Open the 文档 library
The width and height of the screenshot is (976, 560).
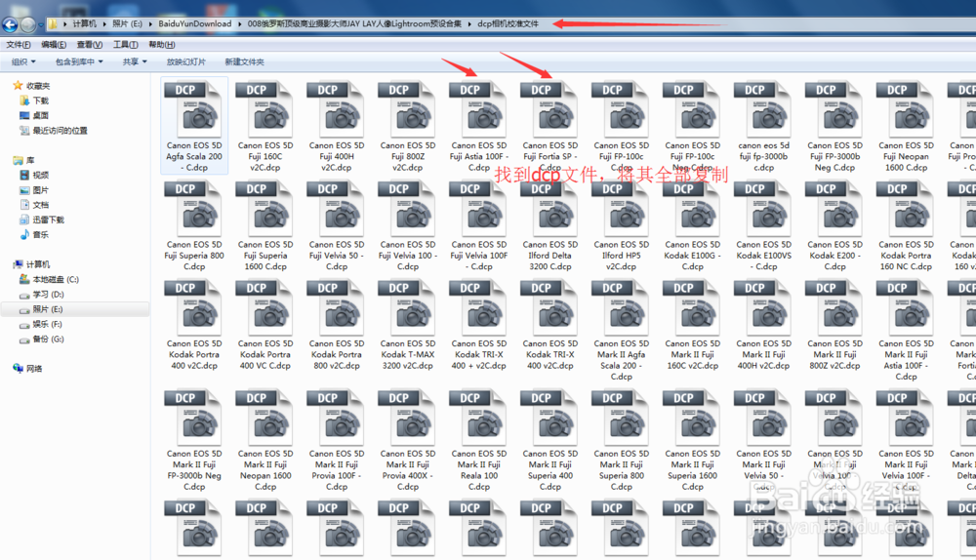click(x=40, y=205)
